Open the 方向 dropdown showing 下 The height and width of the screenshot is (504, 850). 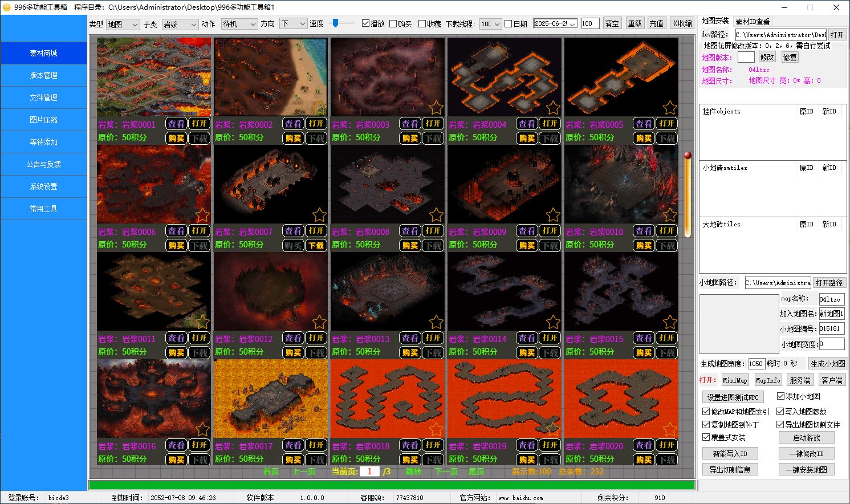tap(293, 24)
